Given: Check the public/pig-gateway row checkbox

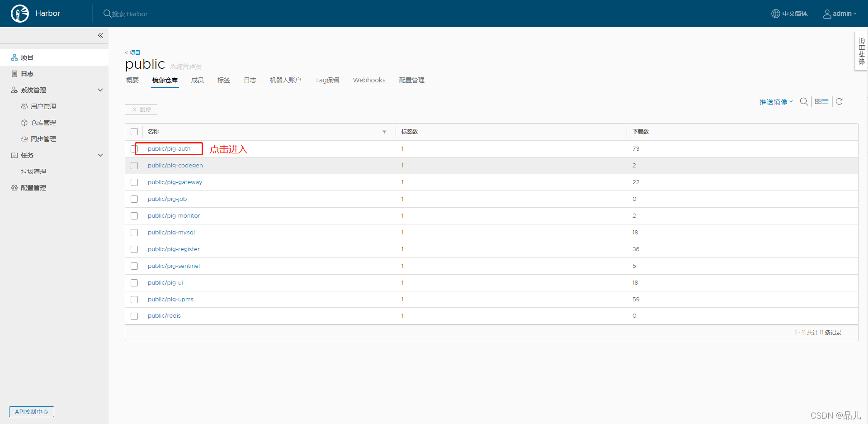Looking at the screenshot, I should pyautogui.click(x=134, y=182).
